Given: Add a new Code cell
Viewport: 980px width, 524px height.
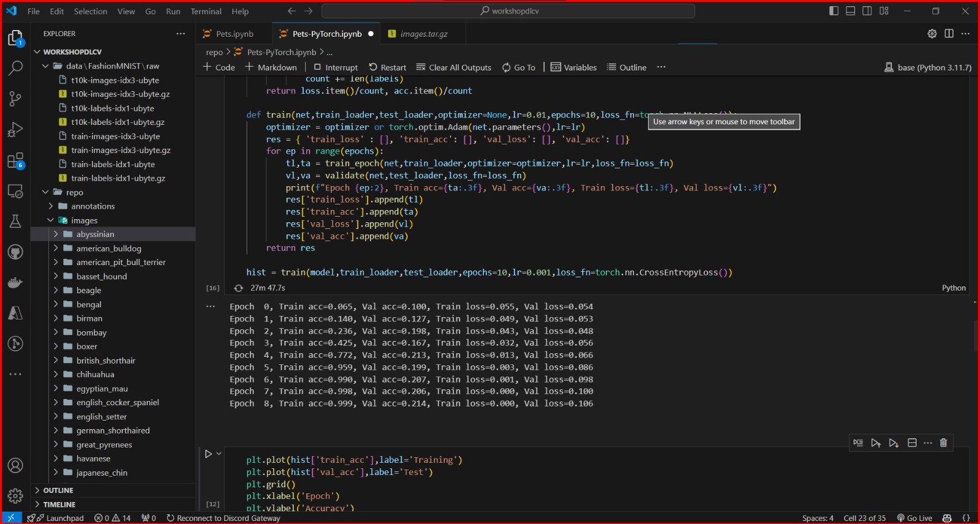Looking at the screenshot, I should 219,67.
